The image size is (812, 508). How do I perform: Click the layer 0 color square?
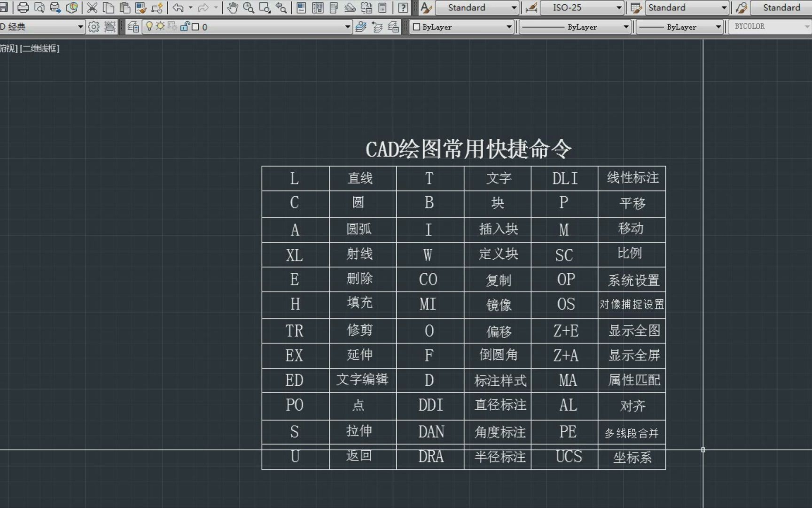tap(195, 27)
